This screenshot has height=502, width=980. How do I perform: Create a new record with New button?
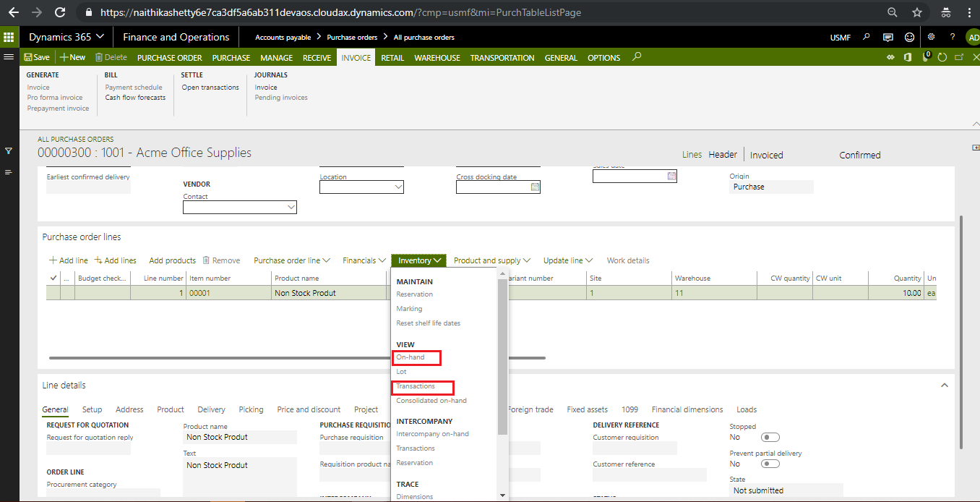tap(72, 57)
